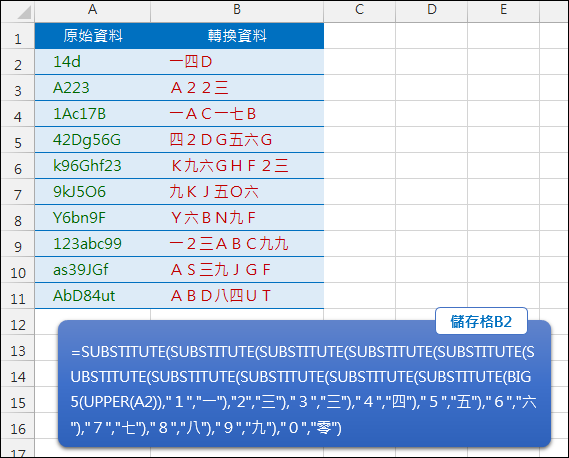This screenshot has height=458, width=569.
Task: Select converted cell A２２三
Action: click(237, 88)
